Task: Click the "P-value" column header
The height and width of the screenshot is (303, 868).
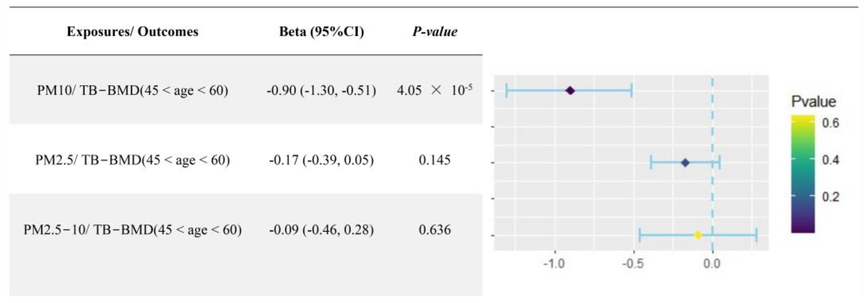Action: (x=435, y=32)
